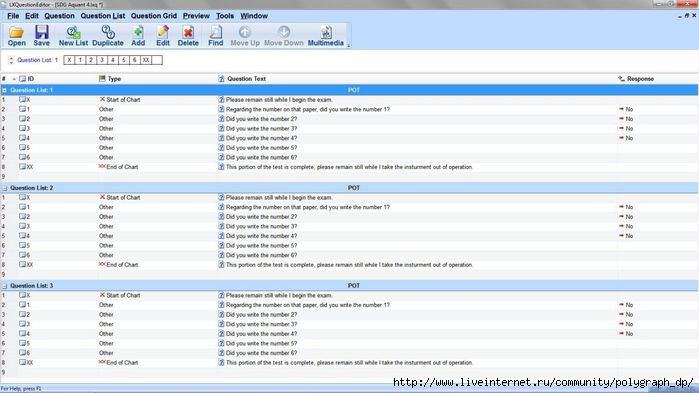Open the Window menu
This screenshot has width=699, height=393.
pyautogui.click(x=254, y=16)
